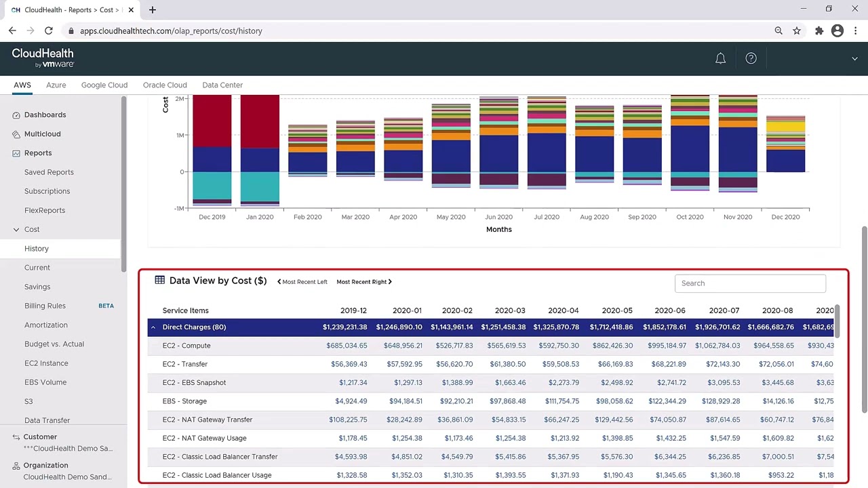Viewport: 868px width, 488px height.
Task: Switch to the Azure tab
Action: click(56, 85)
